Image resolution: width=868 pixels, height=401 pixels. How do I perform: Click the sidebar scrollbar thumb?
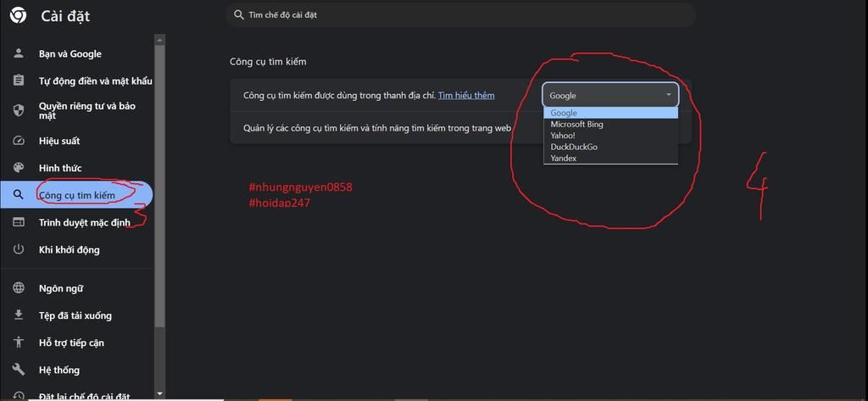[160, 187]
